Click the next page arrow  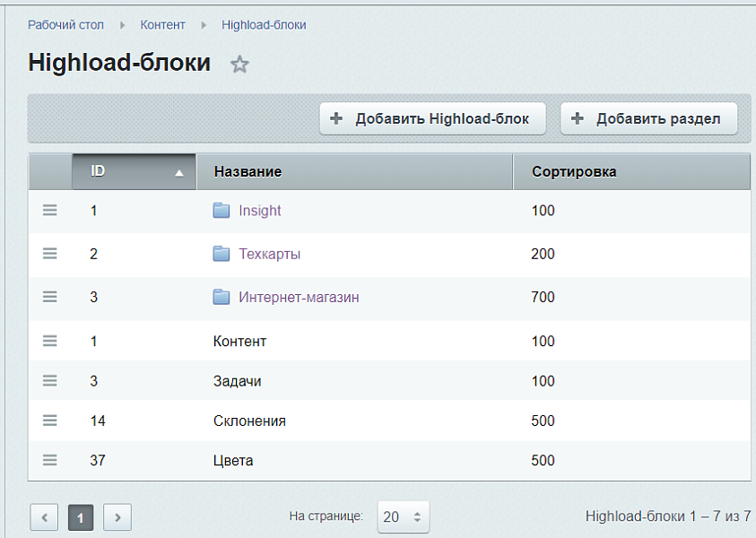click(117, 517)
